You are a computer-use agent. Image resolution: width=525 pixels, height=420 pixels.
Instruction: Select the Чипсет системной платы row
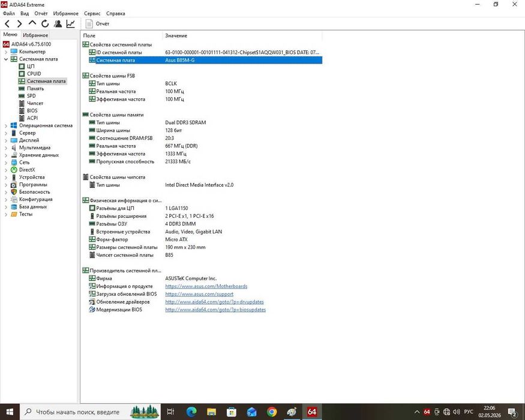point(202,255)
